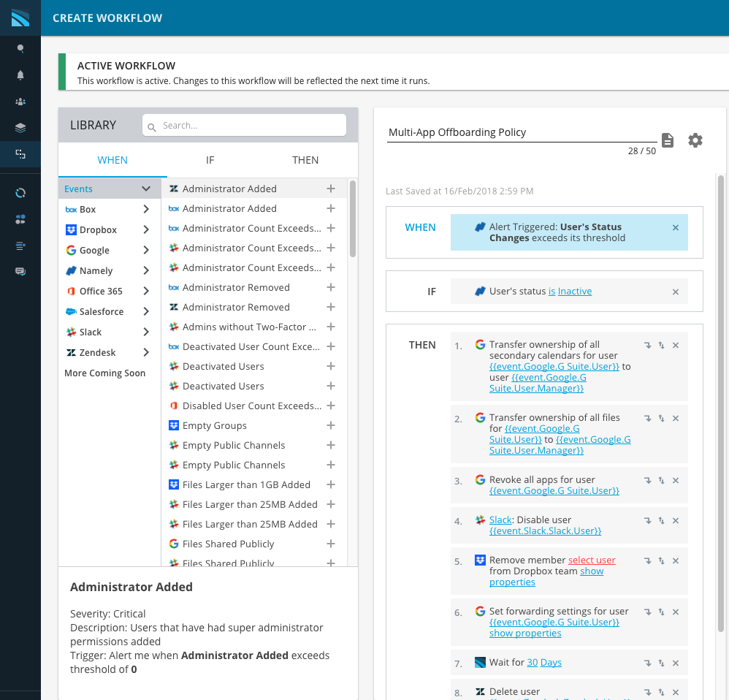Remove the Alert Triggered WHEN condition
Screen dimensions: 729x700
[x=676, y=227]
